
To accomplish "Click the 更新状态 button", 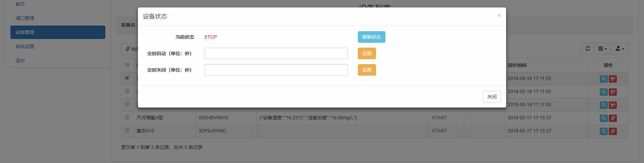I will coord(371,37).
